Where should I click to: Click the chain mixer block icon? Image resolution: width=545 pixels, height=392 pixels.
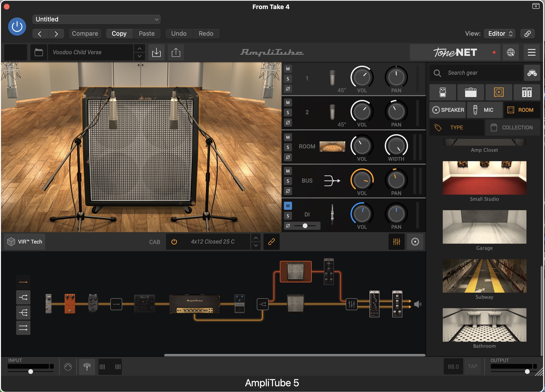click(351, 304)
